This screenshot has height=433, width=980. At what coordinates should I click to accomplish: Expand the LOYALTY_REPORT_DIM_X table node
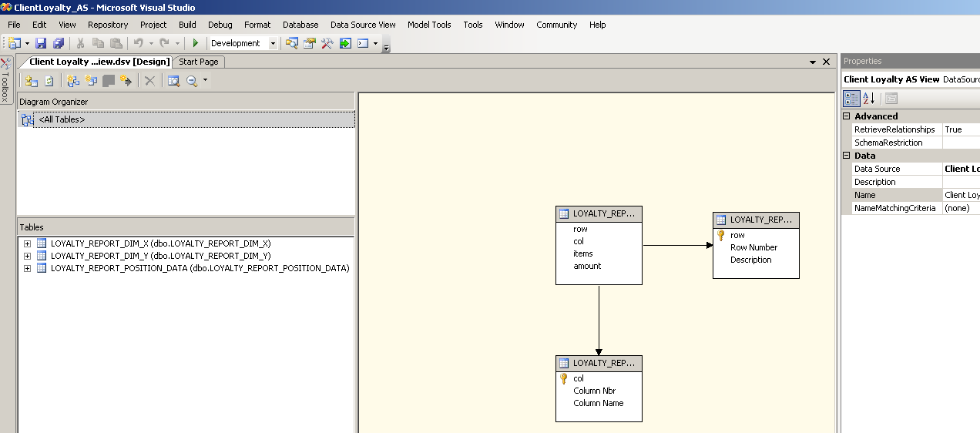pyautogui.click(x=28, y=243)
